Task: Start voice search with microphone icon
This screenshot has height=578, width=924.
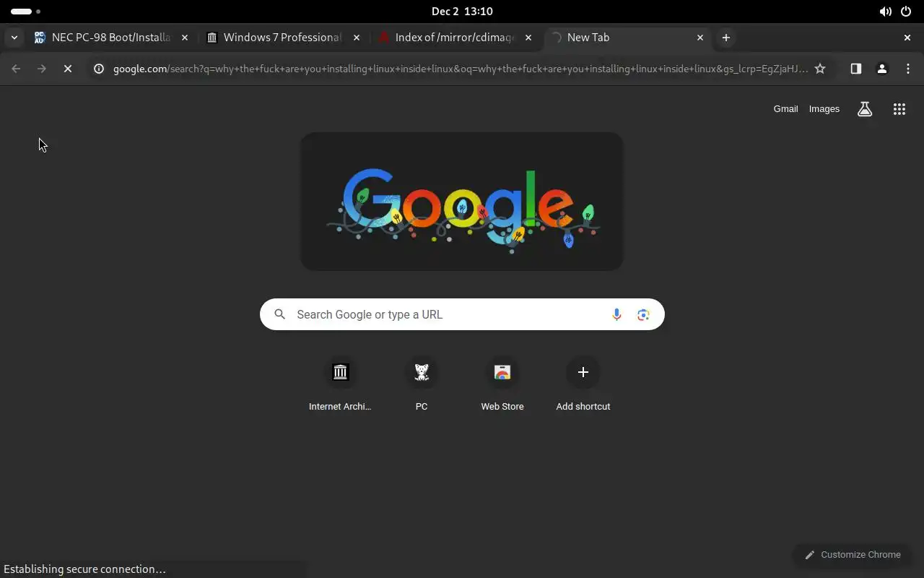Action: point(616,314)
